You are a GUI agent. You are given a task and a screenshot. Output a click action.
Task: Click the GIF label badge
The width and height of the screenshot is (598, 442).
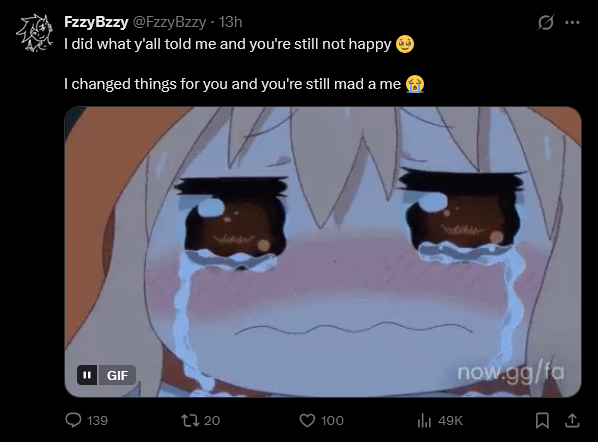117,375
